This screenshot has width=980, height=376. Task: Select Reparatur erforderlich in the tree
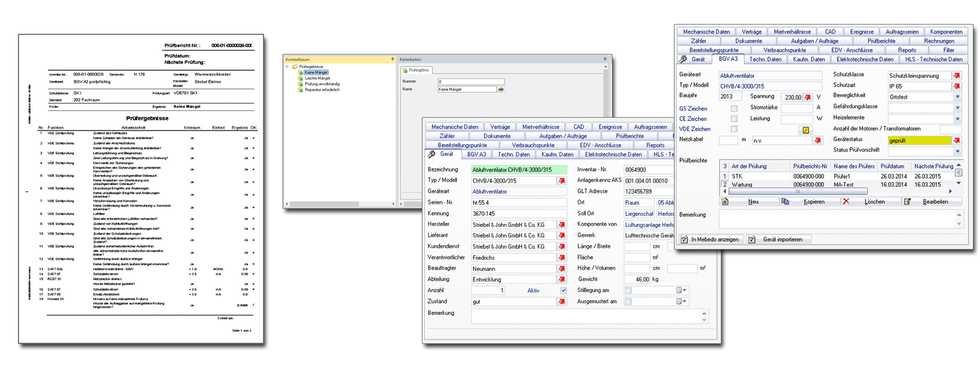coord(322,90)
